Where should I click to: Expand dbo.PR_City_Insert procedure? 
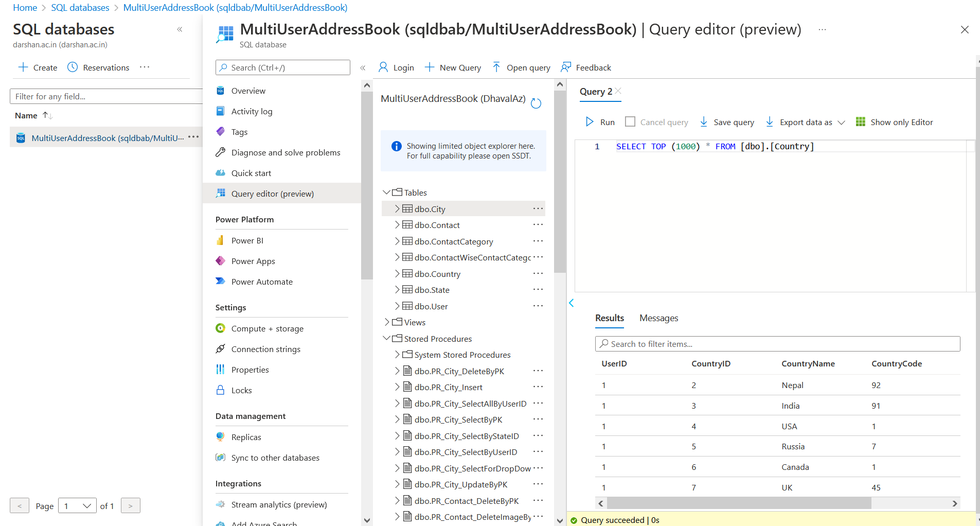397,387
